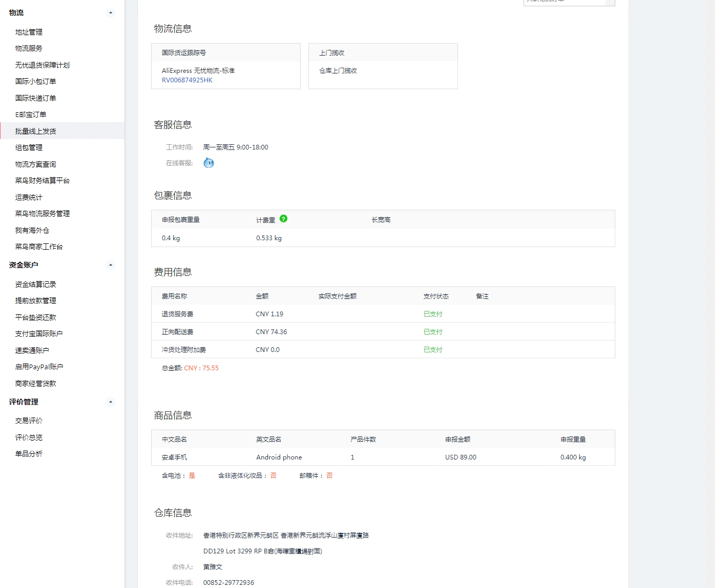Viewport: 715px width, 588px height.
Task: Open 平台垫资还款 page
Action: [x=36, y=317]
